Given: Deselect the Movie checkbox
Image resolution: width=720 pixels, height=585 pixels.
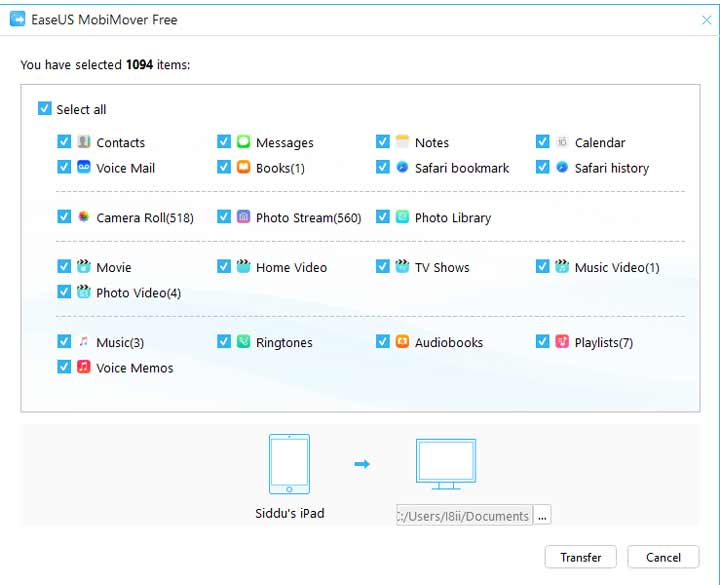Looking at the screenshot, I should pyautogui.click(x=64, y=266).
